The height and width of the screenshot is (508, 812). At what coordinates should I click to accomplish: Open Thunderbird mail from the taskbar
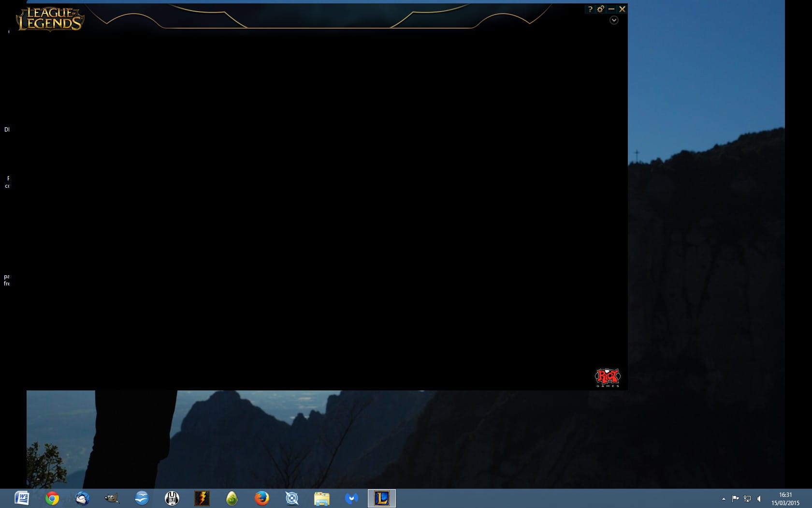pyautogui.click(x=82, y=498)
